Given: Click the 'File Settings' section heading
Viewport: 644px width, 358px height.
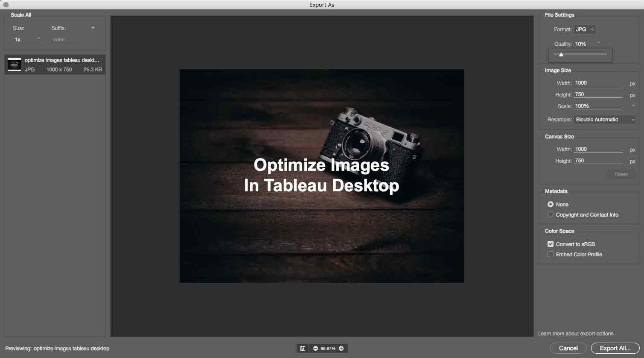Looking at the screenshot, I should 559,15.
